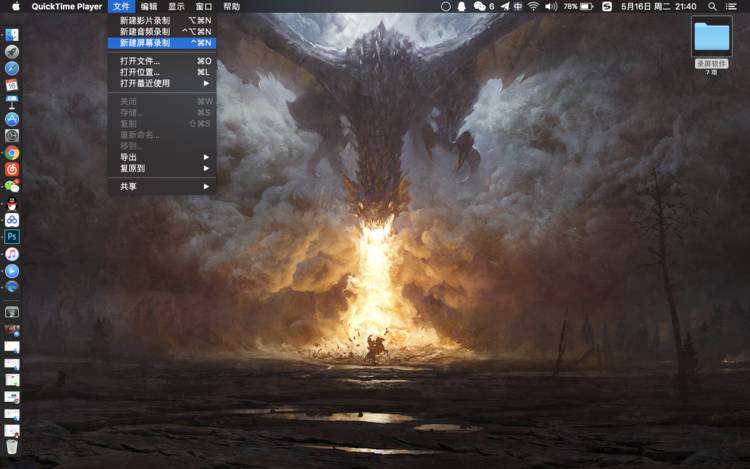750x469 pixels.
Task: Click the volume speaker status icon
Action: pyautogui.click(x=551, y=7)
